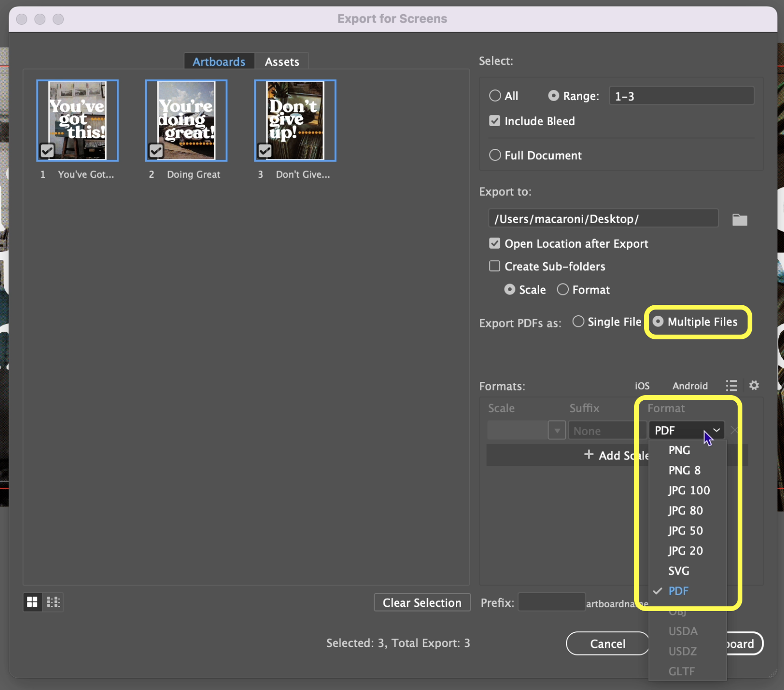Apply the iOS format preset
Screen dimensions: 784x690
click(642, 386)
